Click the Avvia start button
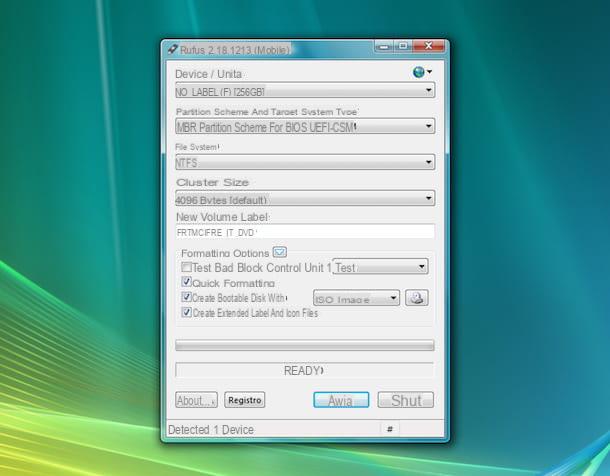This screenshot has height=476, width=610. tap(341, 400)
